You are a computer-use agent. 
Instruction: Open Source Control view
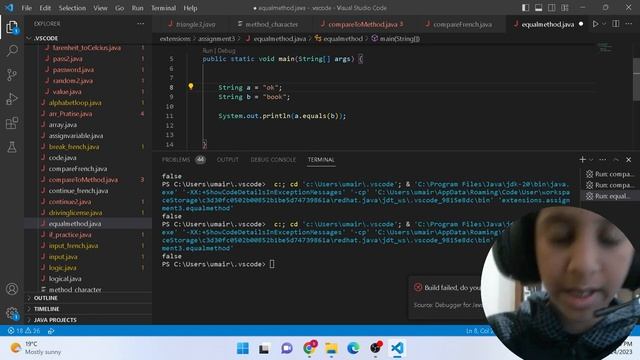[x=12, y=75]
